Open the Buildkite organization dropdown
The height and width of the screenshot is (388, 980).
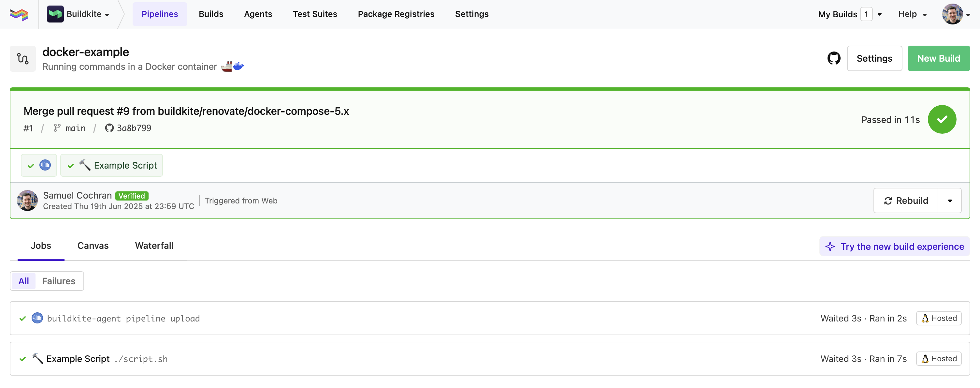pyautogui.click(x=79, y=14)
